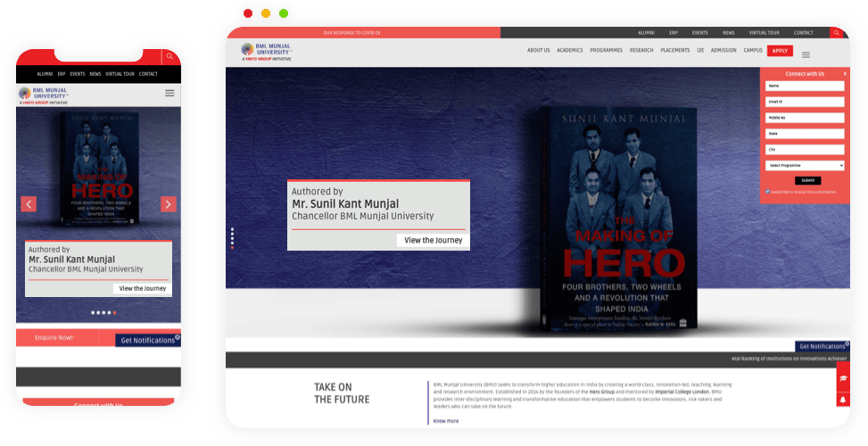This screenshot has height=446, width=868.
Task: Click the red slide dot on desktop banner
Action: (x=232, y=247)
